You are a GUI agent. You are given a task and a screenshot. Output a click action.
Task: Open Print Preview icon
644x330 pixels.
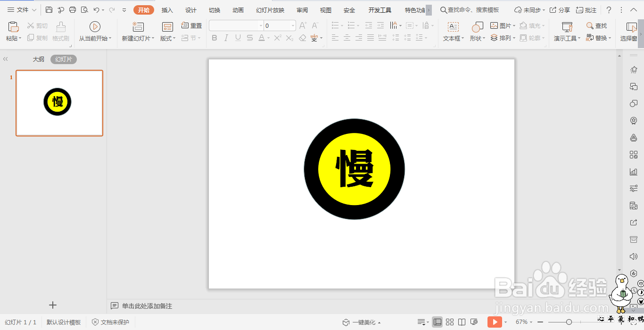(x=84, y=10)
